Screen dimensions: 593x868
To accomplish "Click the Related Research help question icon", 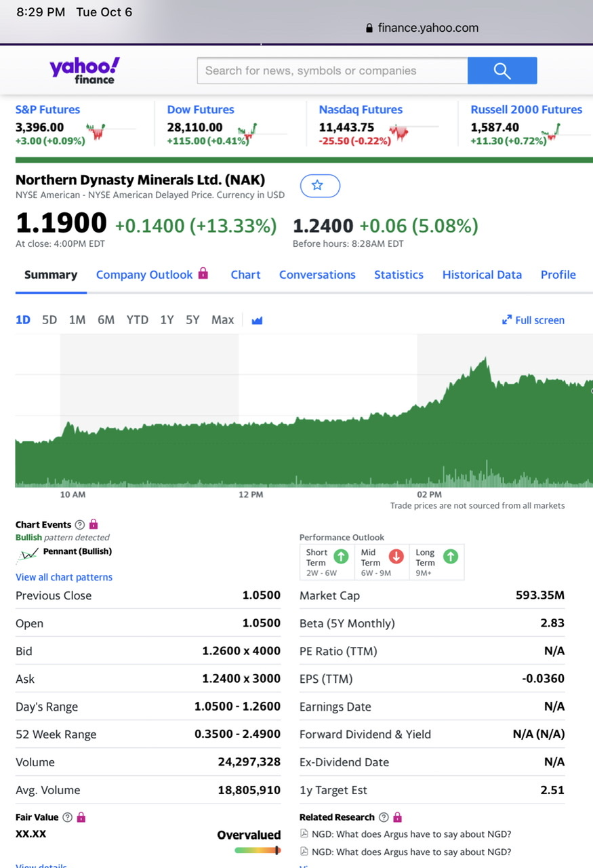I will 384,817.
